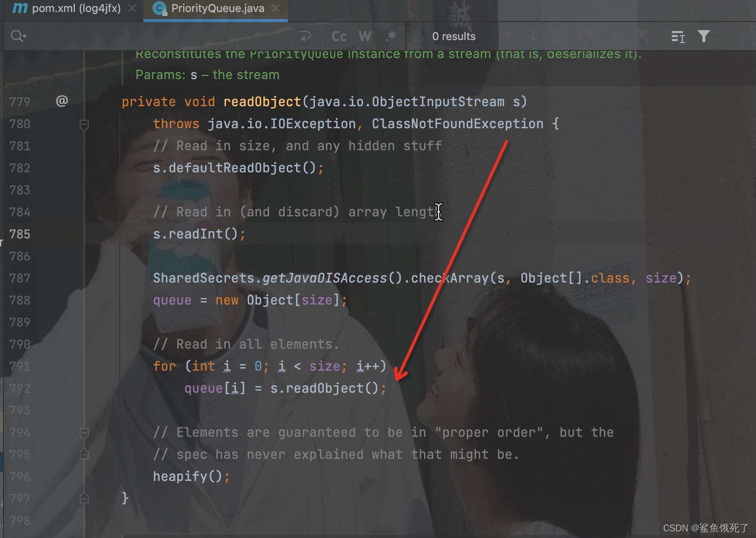Click getJavaOISAccess method call
This screenshot has height=538, width=756.
point(325,278)
